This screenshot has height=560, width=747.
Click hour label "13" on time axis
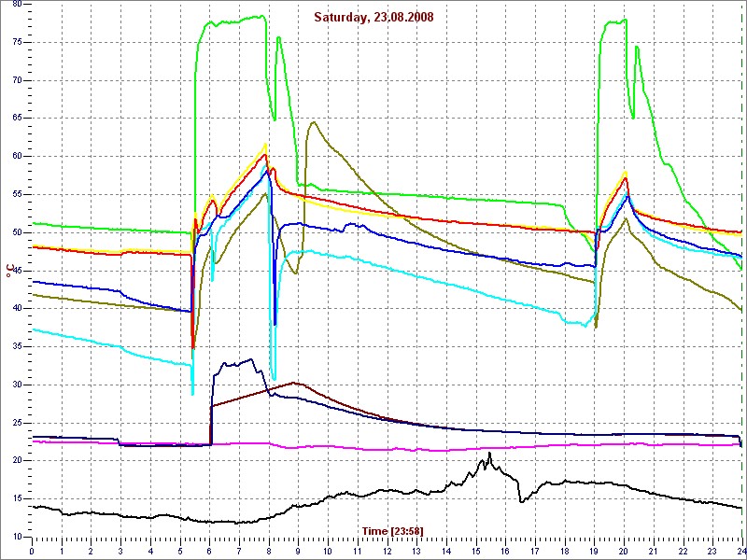pos(416,550)
